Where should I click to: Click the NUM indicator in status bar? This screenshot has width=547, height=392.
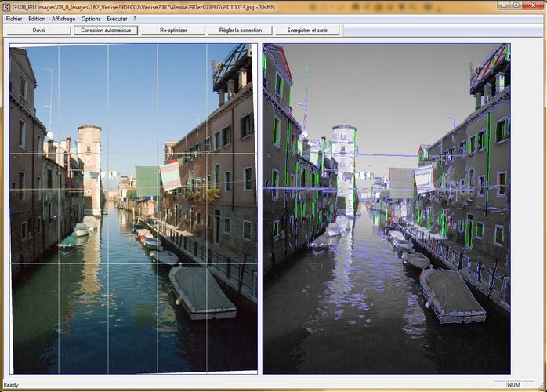point(513,385)
